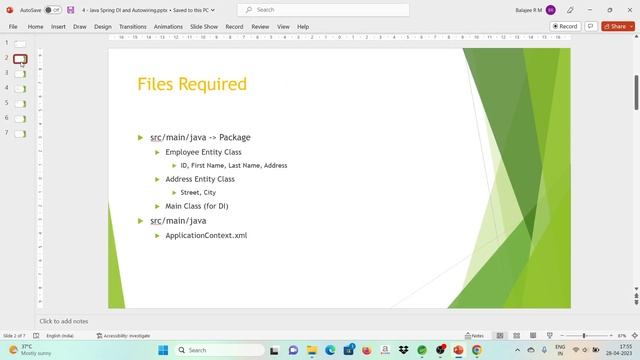The height and width of the screenshot is (360, 640).
Task: Click in the taskbar Search box
Action: 220,350
